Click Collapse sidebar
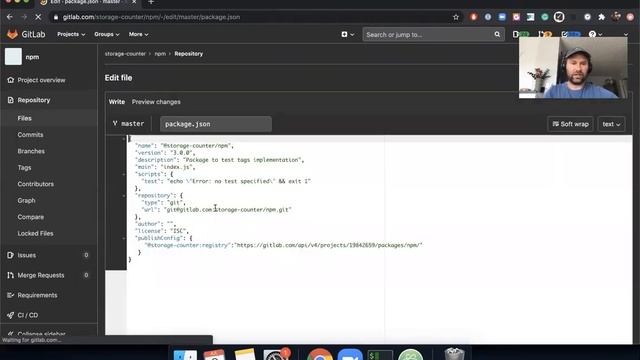The height and width of the screenshot is (360, 640). [x=37, y=334]
